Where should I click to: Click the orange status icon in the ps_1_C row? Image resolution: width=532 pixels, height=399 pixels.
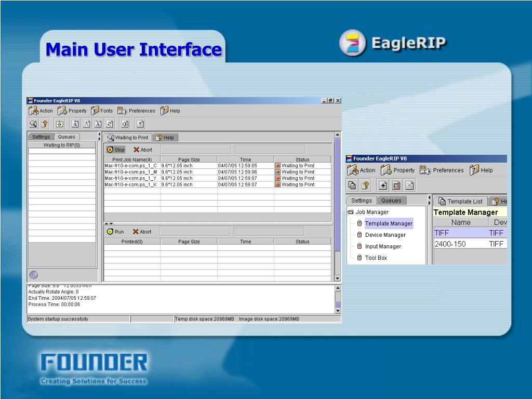[x=277, y=166]
